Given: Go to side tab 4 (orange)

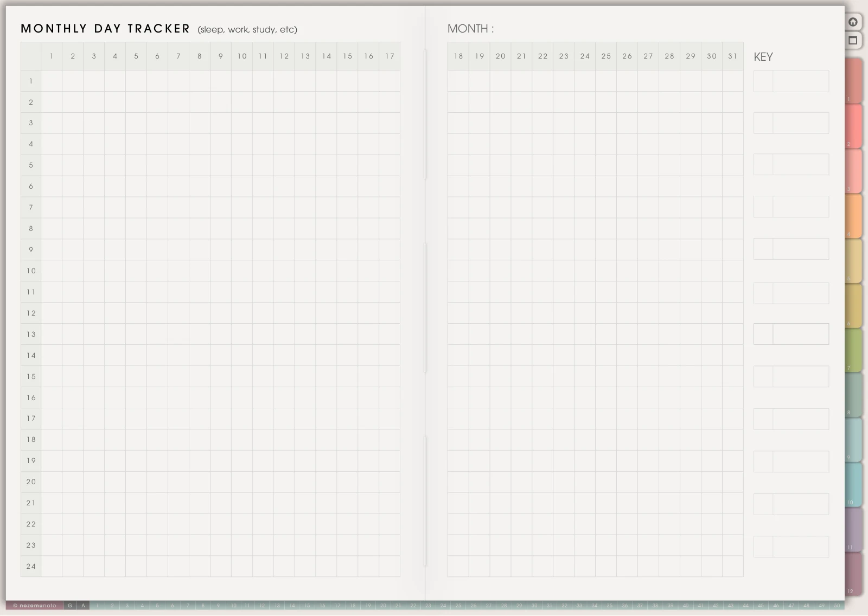Looking at the screenshot, I should tap(853, 215).
